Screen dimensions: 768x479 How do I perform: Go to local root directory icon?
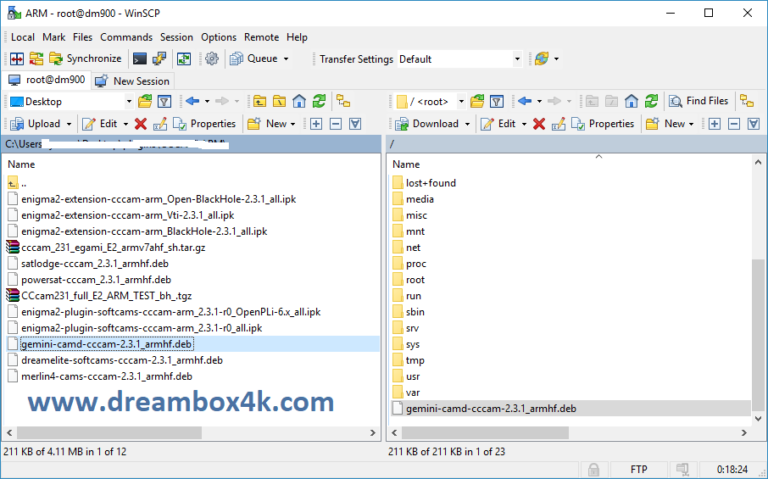point(279,101)
